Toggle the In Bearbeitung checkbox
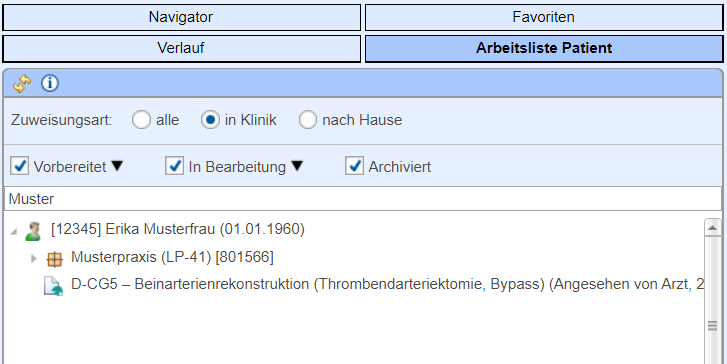 coord(174,166)
